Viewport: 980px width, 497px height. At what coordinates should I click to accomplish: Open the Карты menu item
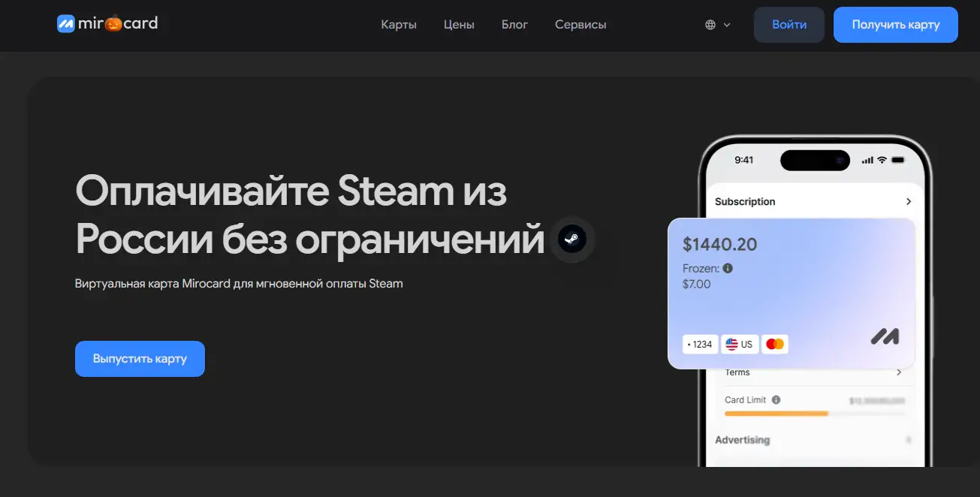(399, 25)
